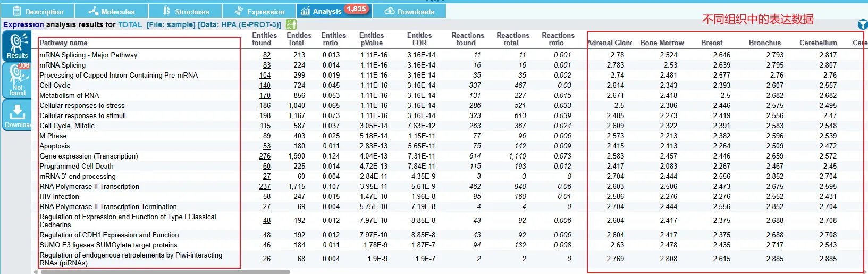
Task: Click the Bone Marrow column header
Action: [662, 43]
